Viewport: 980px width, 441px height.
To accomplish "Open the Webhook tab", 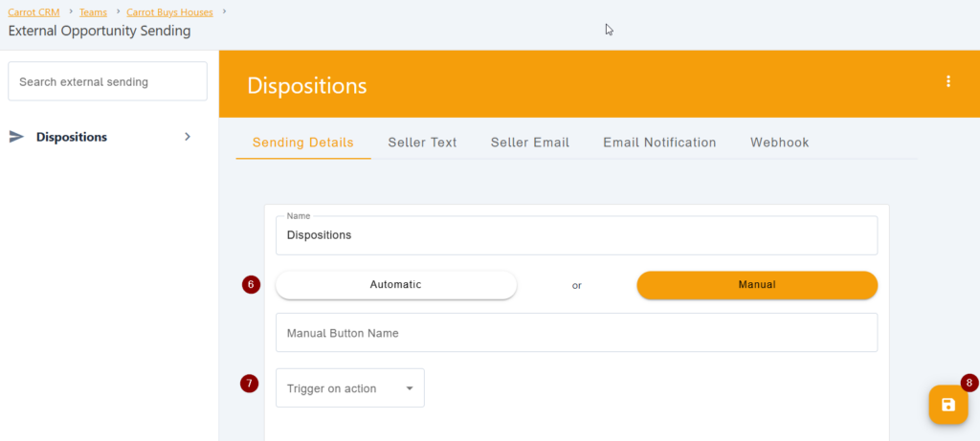I will [779, 143].
